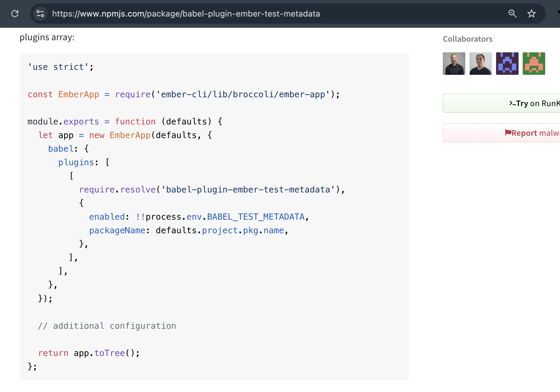Open the site permissions icon in address bar
This screenshot has width=560, height=392.
[x=40, y=14]
